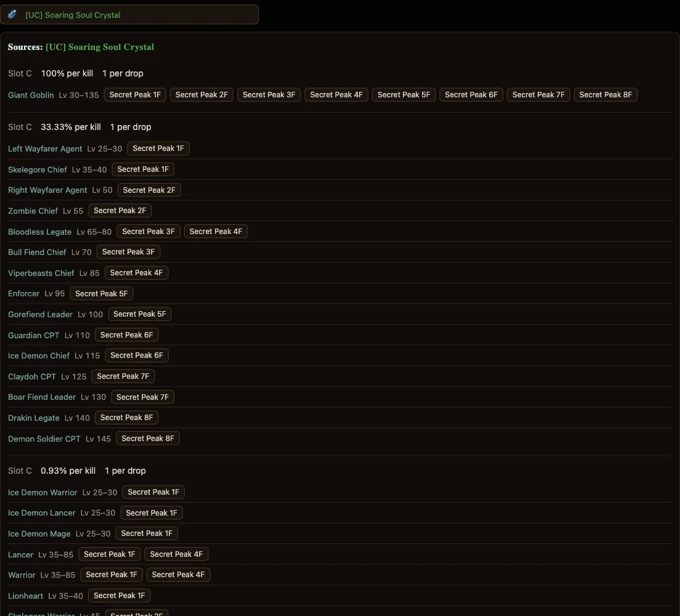680x616 pixels.
Task: Open the Ice Demon Mage link
Action: pyautogui.click(x=39, y=533)
